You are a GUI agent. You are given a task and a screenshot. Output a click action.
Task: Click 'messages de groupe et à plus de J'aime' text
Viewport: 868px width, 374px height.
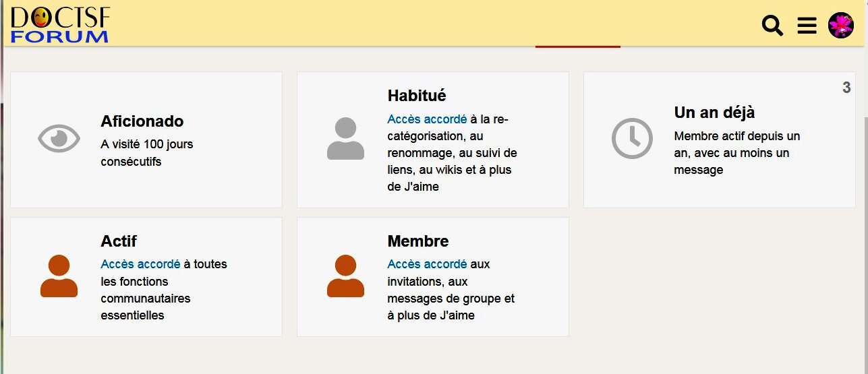[x=451, y=307]
